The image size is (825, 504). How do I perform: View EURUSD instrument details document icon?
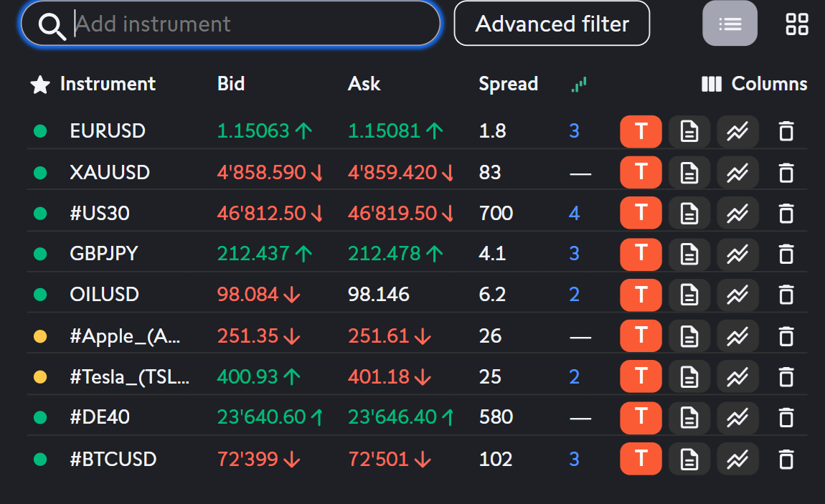(x=689, y=131)
